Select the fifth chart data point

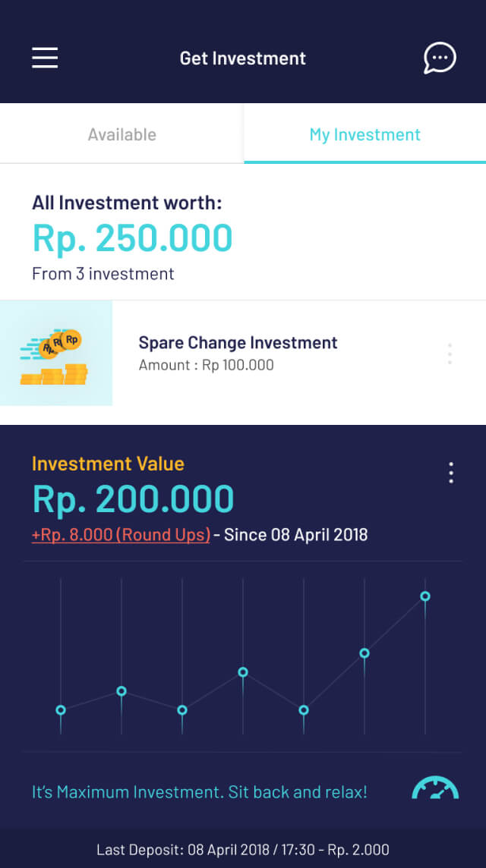point(304,710)
